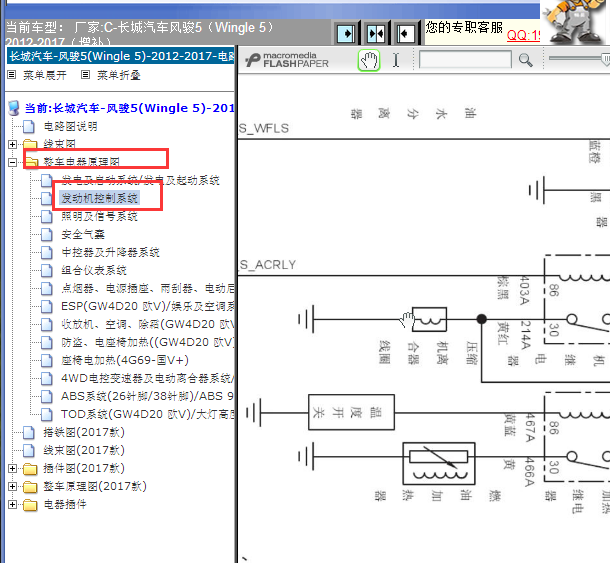Click 菜单折叠 to collapse all menus
Screen dimensions: 610x563
(x=118, y=75)
